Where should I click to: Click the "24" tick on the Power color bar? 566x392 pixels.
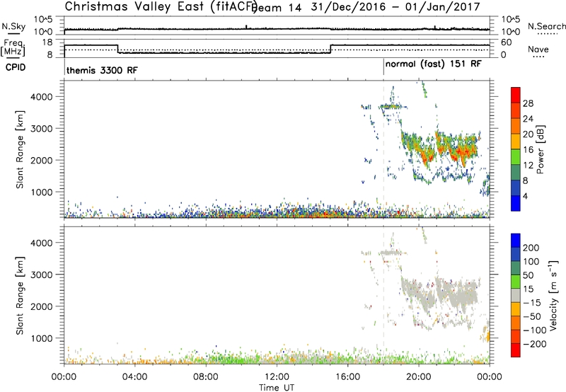pos(528,119)
